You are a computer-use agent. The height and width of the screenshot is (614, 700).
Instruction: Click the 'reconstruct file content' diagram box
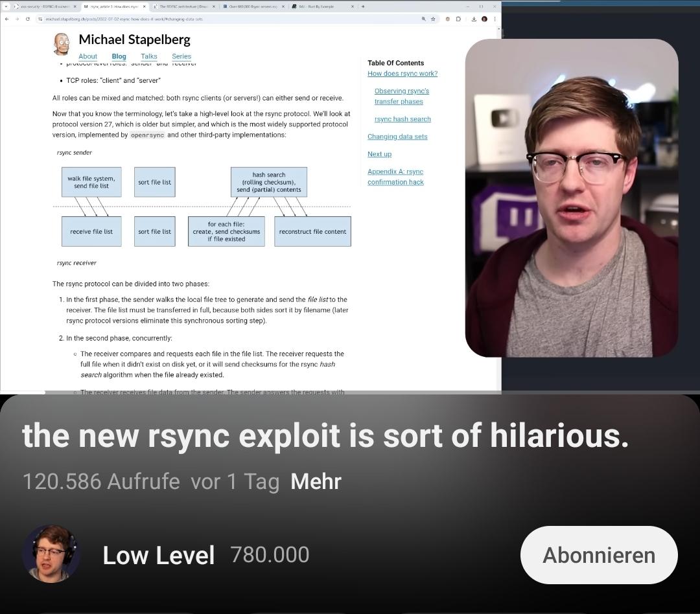pyautogui.click(x=312, y=232)
